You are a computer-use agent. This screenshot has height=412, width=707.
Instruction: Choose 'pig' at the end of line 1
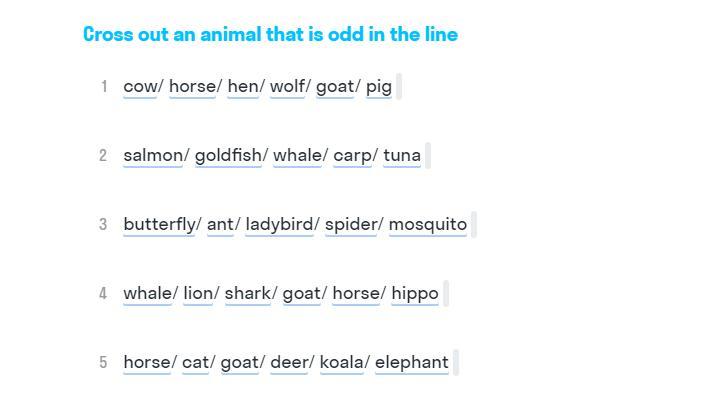tap(379, 86)
